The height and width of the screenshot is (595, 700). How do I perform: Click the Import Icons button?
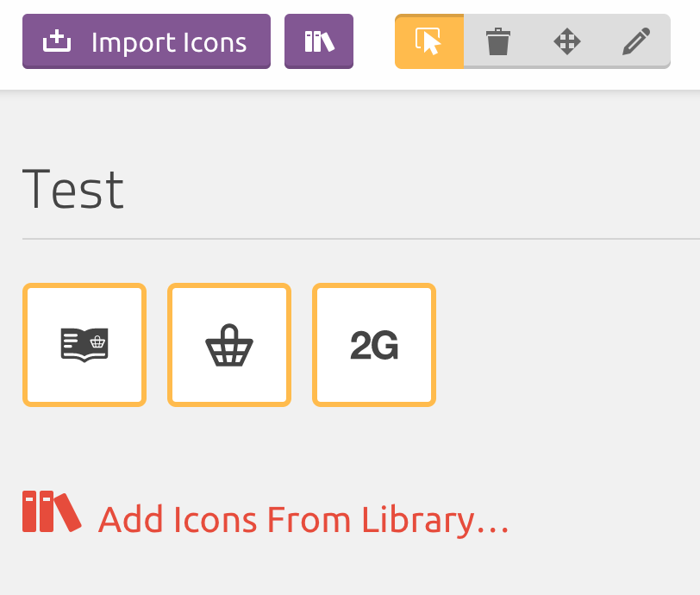[147, 41]
